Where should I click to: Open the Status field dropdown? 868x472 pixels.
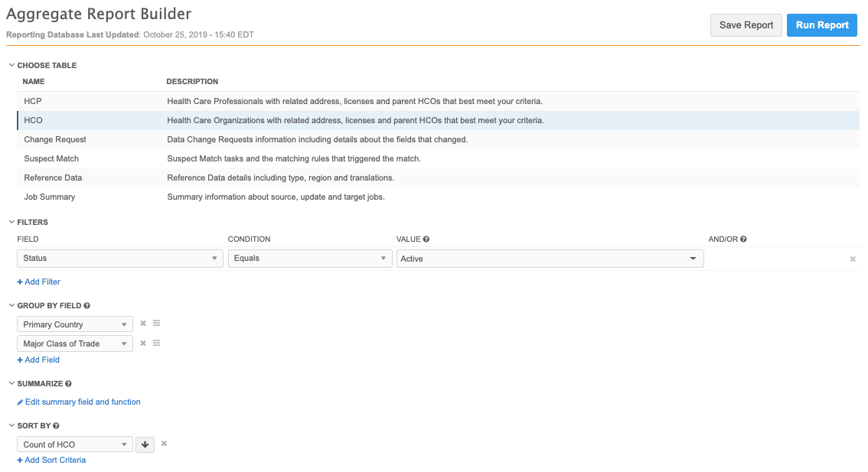tap(120, 259)
